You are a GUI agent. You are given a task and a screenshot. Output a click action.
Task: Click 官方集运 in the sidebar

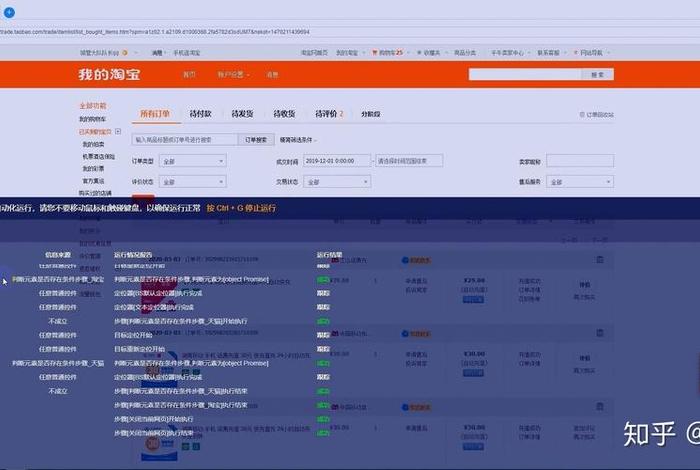coord(93,181)
